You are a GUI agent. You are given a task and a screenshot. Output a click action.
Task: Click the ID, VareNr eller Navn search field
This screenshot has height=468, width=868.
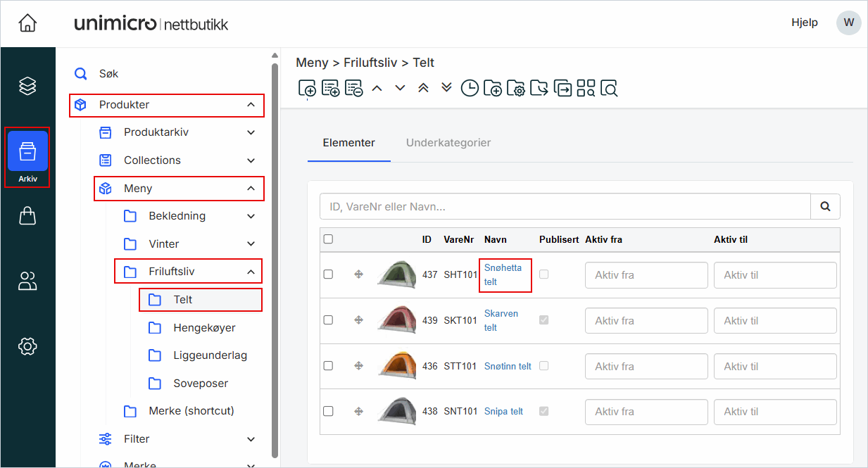click(x=565, y=207)
